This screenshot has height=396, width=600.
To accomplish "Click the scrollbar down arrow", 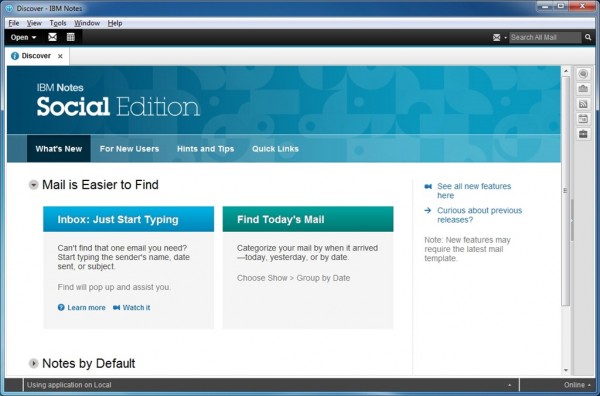I will 566,370.
